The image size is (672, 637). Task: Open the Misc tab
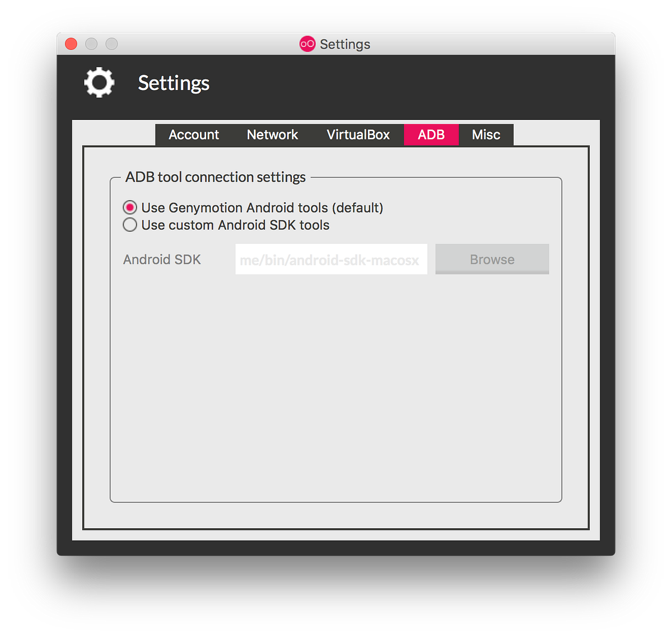(486, 134)
